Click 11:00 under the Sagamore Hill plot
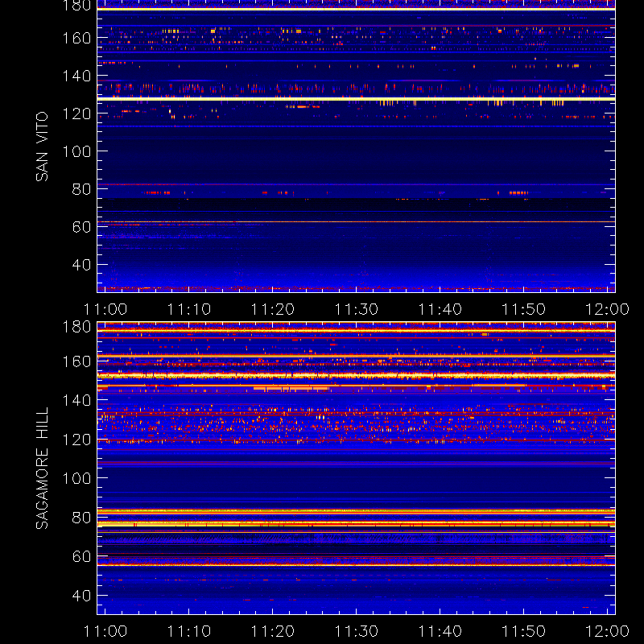Screen dimensions: 644x644 coord(105,631)
